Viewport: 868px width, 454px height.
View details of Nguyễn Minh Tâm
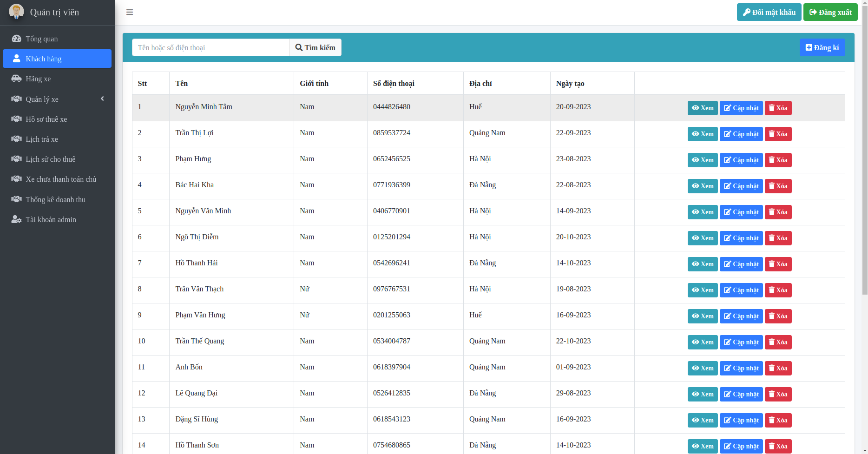(702, 108)
